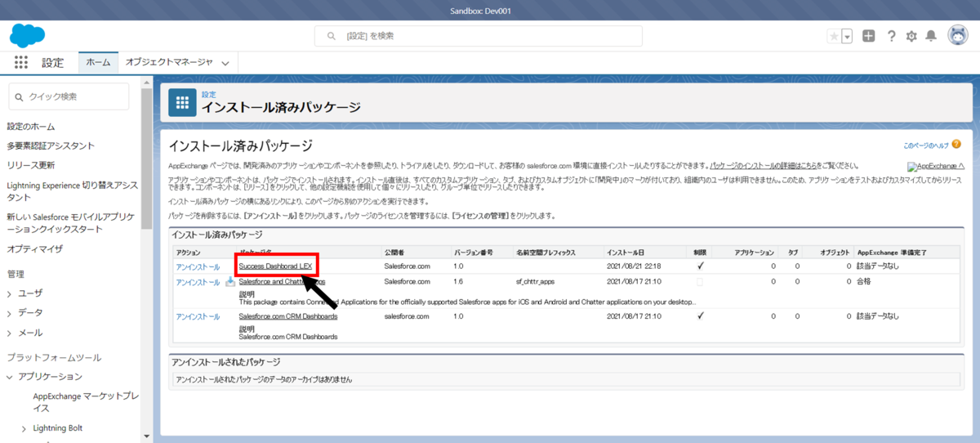Open このページのヘルプ link
This screenshot has height=443, width=980.
click(x=925, y=145)
